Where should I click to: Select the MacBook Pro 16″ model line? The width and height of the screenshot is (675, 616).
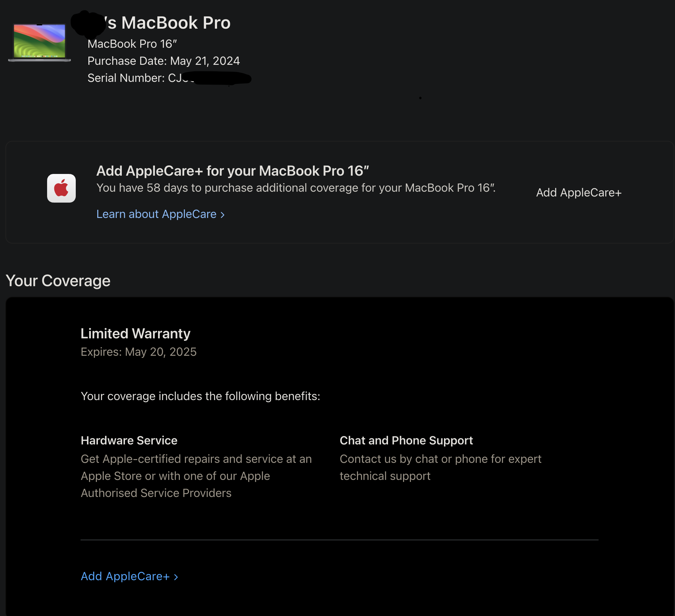pos(132,44)
